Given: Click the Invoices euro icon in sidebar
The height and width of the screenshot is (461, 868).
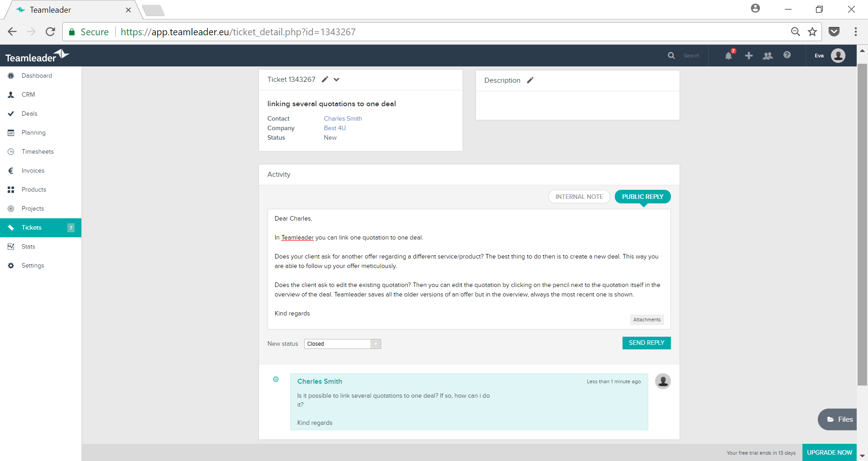Looking at the screenshot, I should tap(11, 171).
